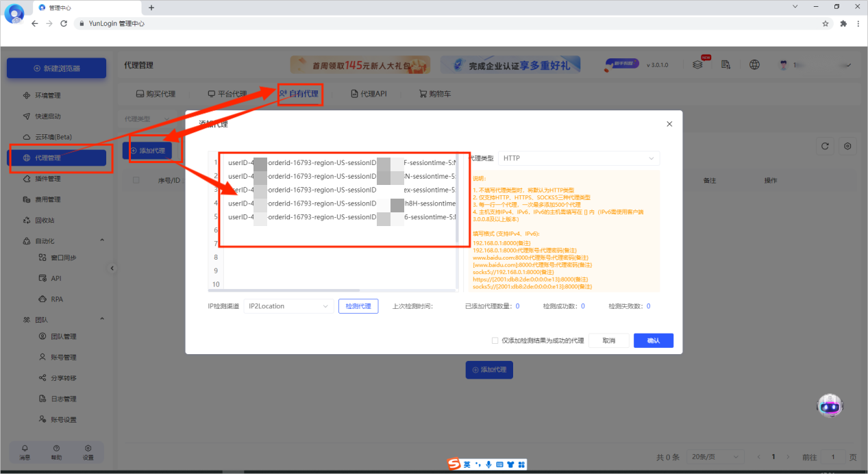Open the 代理类型 filter dropdown
868x474 pixels.
click(x=148, y=119)
